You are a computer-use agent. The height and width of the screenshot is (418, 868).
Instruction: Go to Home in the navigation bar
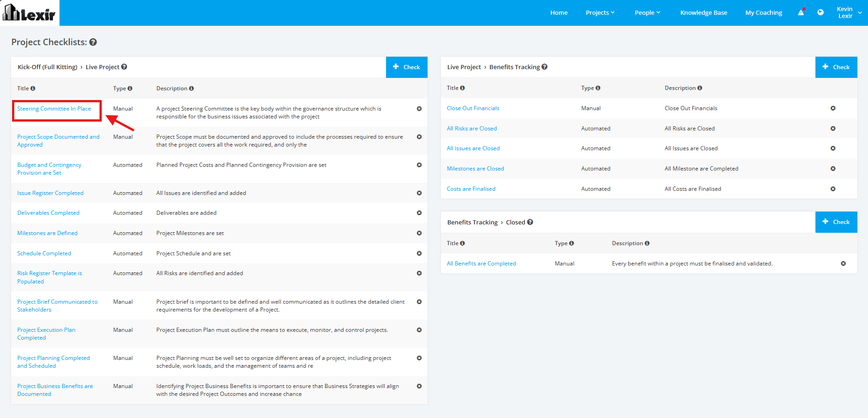point(559,12)
